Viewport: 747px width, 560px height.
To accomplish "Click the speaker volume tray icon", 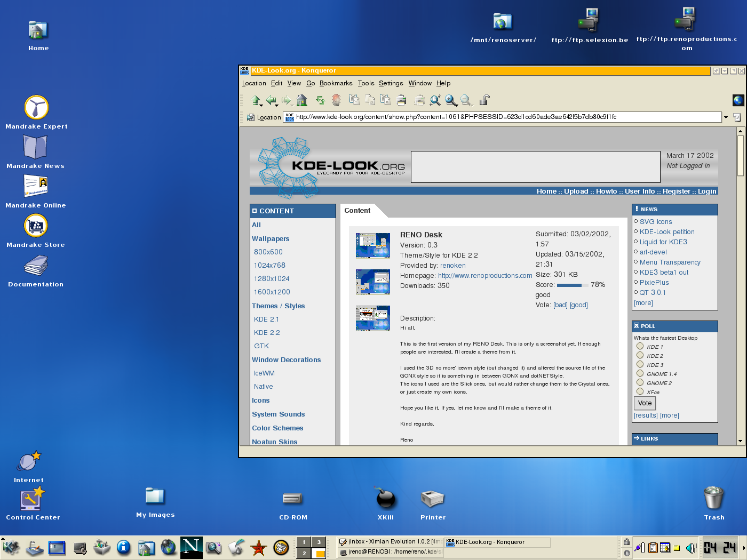I will pos(691,548).
